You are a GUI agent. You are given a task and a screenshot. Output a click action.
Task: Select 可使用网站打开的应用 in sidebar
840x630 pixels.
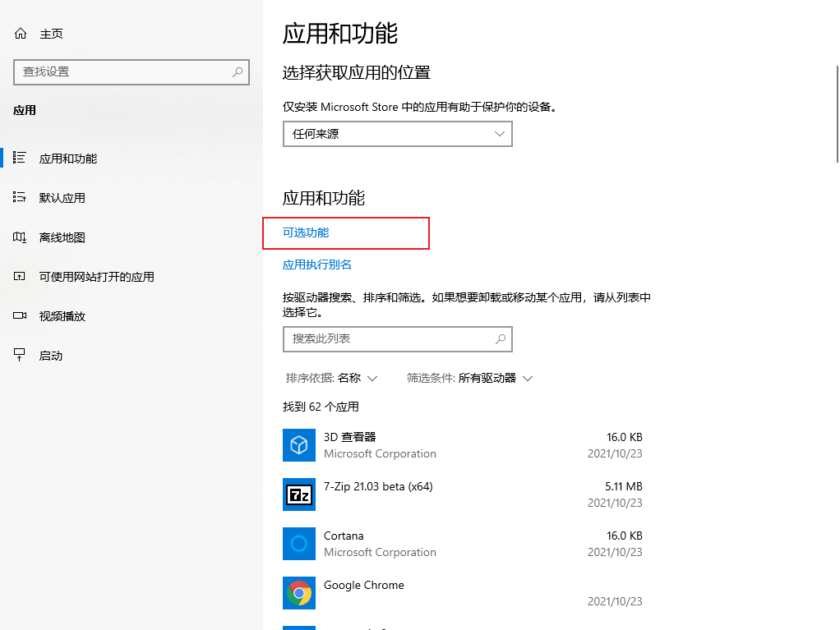tap(132, 277)
